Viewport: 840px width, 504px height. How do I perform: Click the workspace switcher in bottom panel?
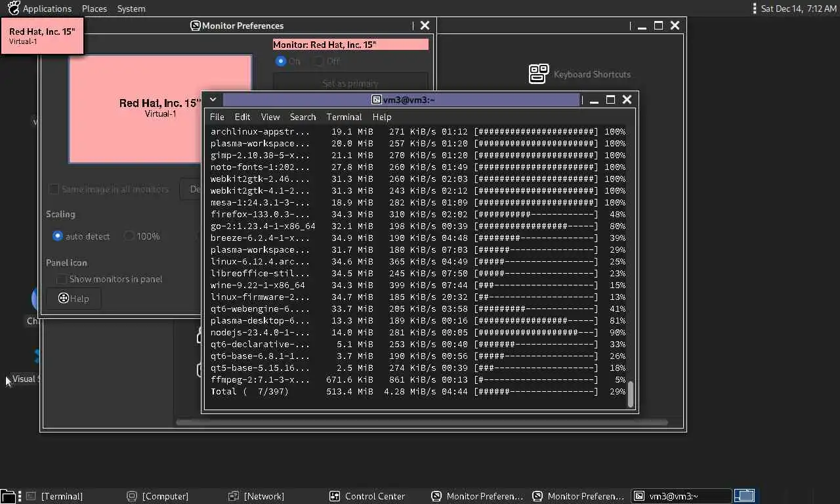click(x=745, y=496)
